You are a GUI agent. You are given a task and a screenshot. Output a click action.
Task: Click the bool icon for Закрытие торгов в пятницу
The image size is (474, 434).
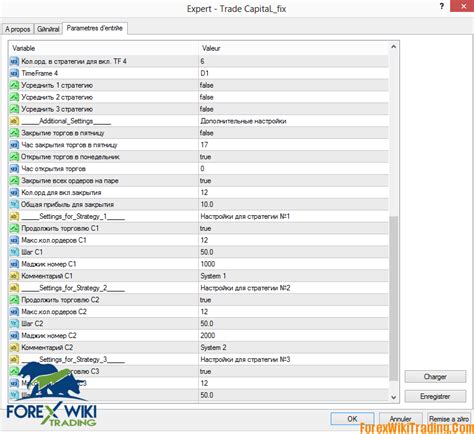[x=14, y=133]
